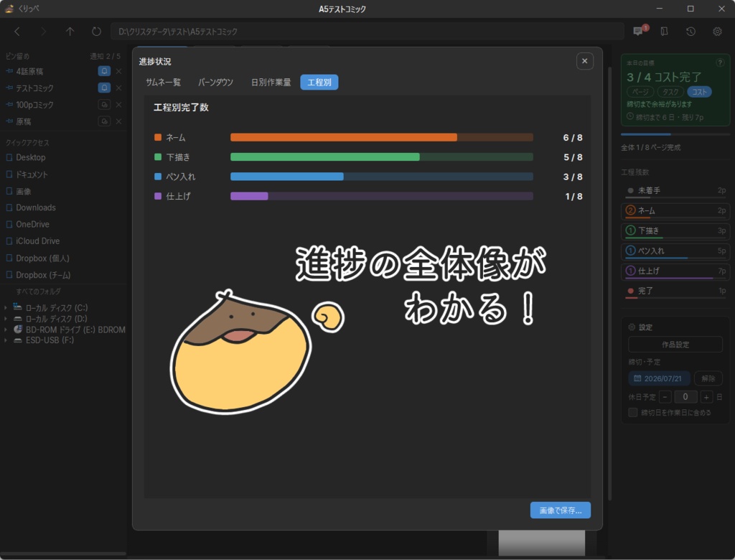Open Desktop in quick access
Screen dimensions: 735x560
pyautogui.click(x=30, y=157)
